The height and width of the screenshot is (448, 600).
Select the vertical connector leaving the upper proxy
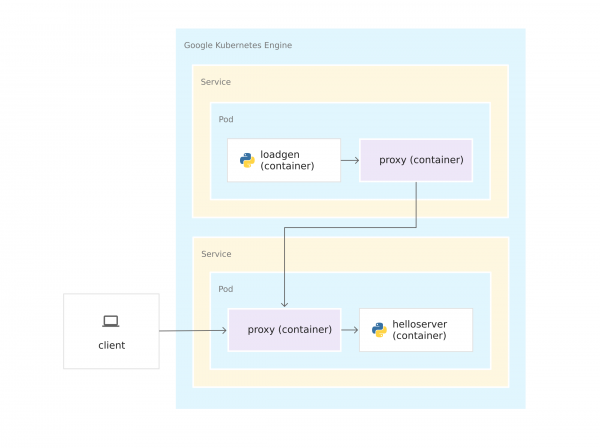pyautogui.click(x=416, y=205)
